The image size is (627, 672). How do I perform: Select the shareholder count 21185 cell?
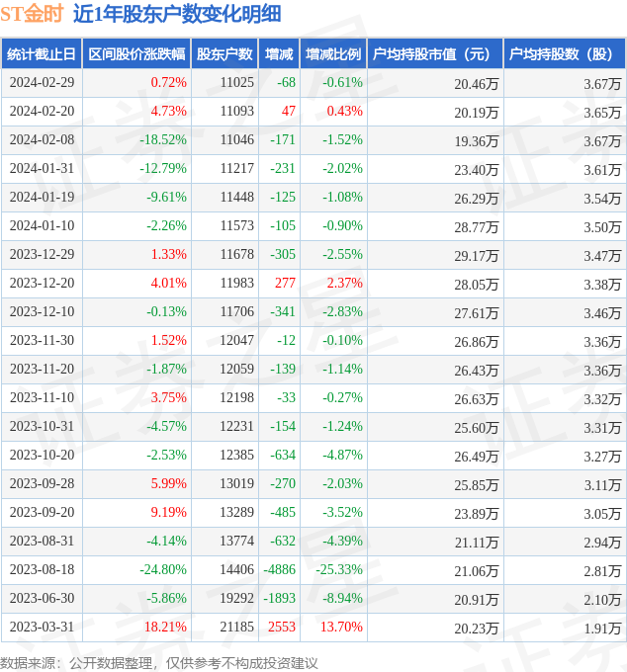(x=236, y=628)
